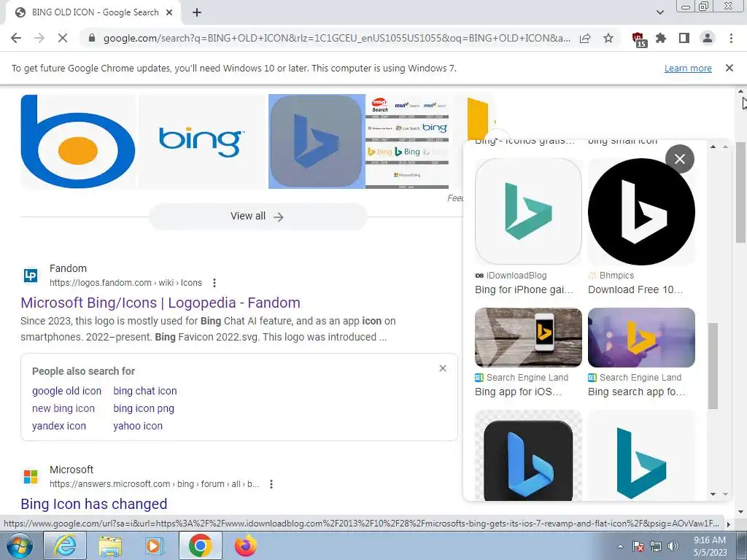Open the phone-on-wood Bing app image
Viewport: 747px width, 560px height.
528,337
